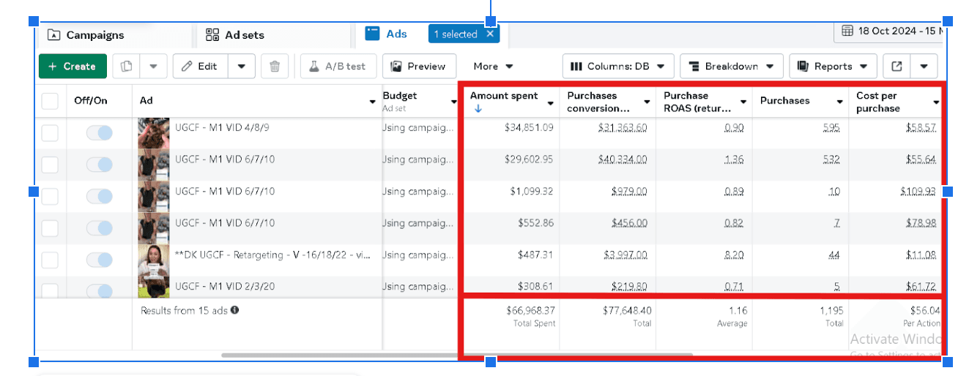Click sort arrow under Amount spent
This screenshot has width=980, height=376.
click(x=477, y=109)
